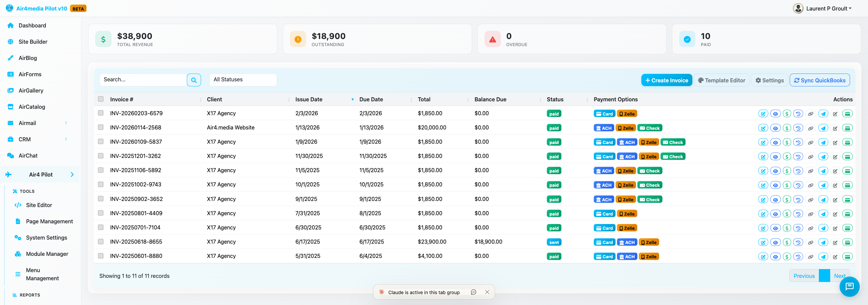The width and height of the screenshot is (868, 305).
Task: Select the AirChat sidebar icon
Action: (10, 155)
